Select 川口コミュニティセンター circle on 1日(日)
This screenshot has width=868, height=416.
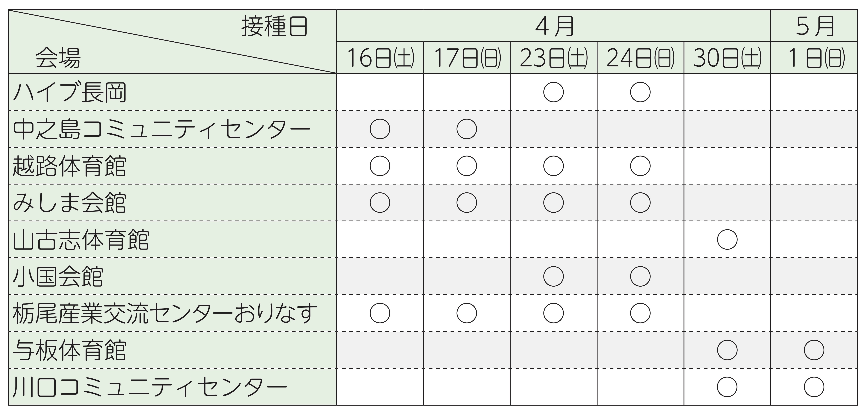(x=814, y=387)
